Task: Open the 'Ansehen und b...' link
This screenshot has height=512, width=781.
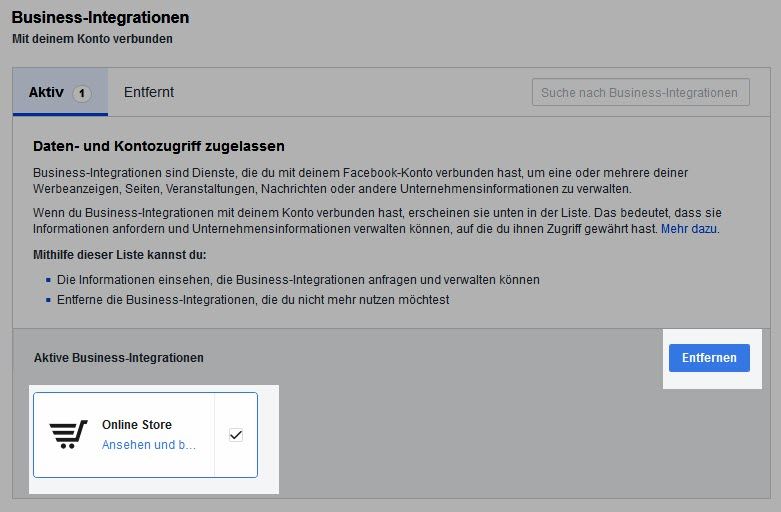Action: click(149, 445)
